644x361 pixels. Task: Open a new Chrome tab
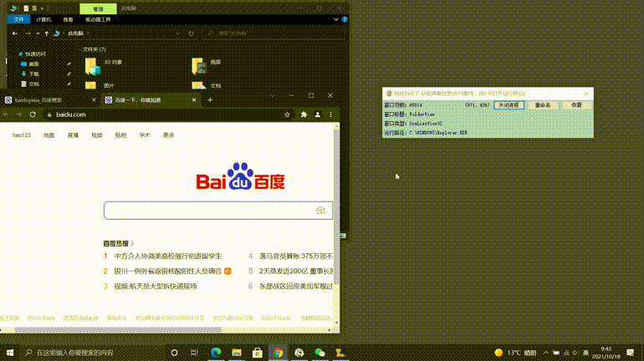tap(210, 99)
